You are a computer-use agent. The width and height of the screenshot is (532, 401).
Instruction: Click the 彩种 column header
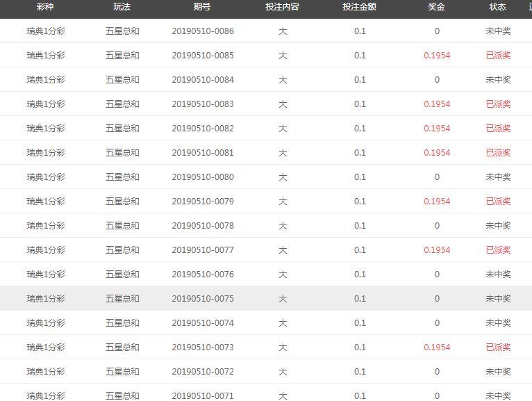point(45,7)
